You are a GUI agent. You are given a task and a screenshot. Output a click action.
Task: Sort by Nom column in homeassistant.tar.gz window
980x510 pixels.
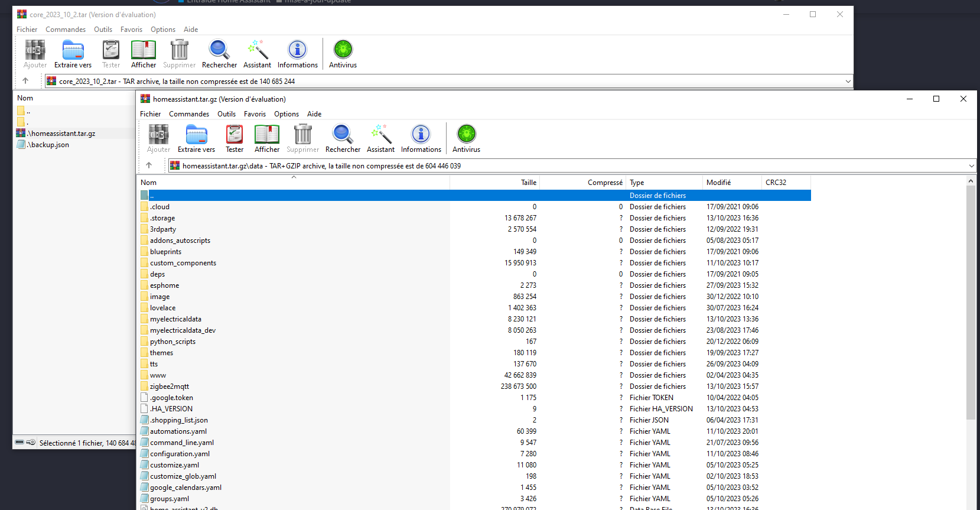pos(294,183)
